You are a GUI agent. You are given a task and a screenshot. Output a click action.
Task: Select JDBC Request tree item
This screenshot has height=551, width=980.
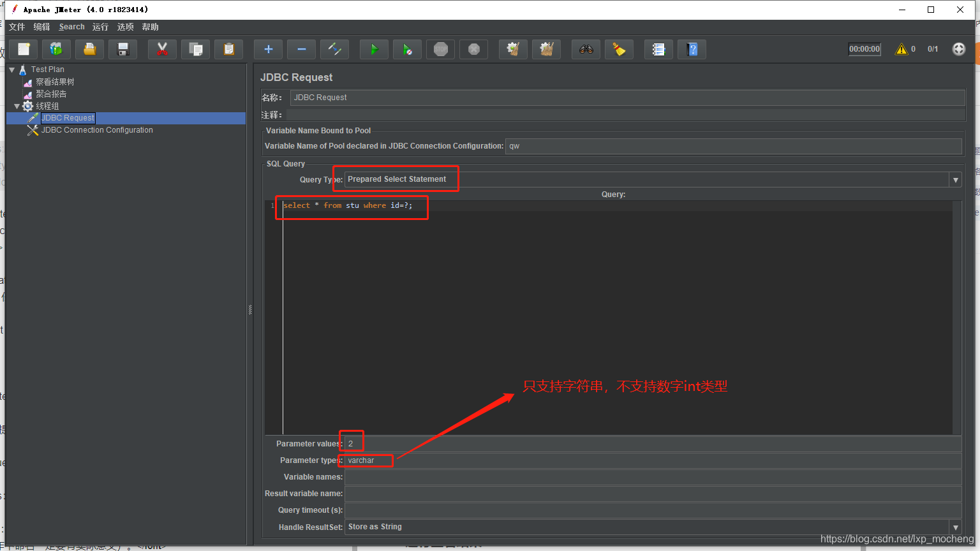[68, 118]
